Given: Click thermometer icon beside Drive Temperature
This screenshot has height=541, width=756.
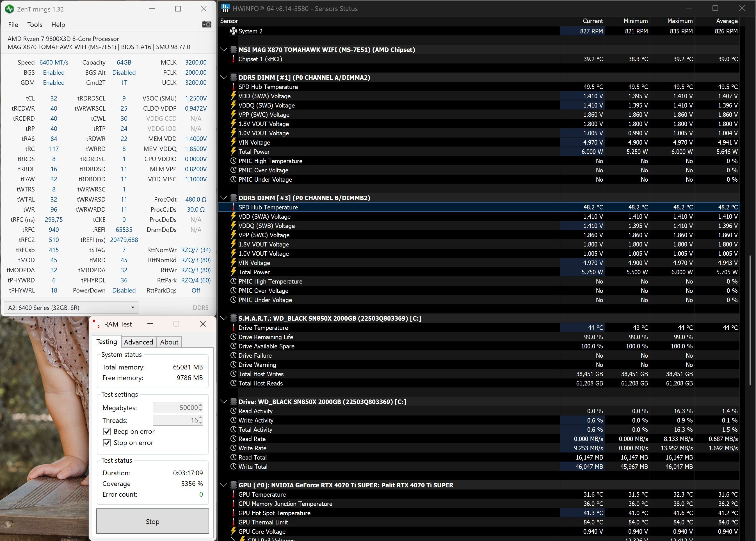Looking at the screenshot, I should (234, 327).
